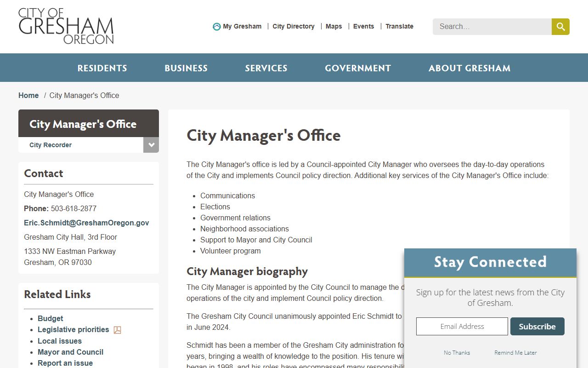Open the Legislative priorities link
588x368 pixels.
click(73, 329)
